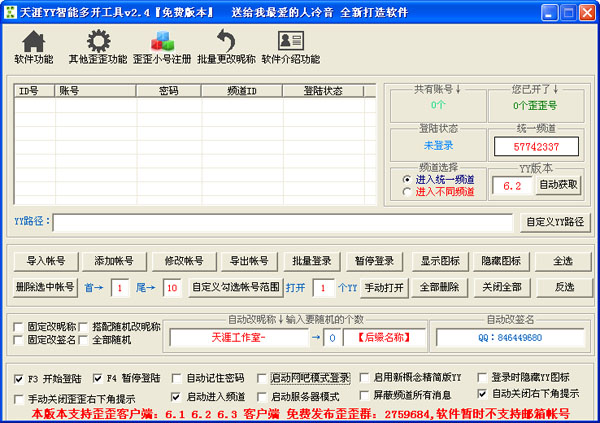
Task: Enable 手动关闭歪歪右下角提示 checkbox
Action: pyautogui.click(x=18, y=399)
